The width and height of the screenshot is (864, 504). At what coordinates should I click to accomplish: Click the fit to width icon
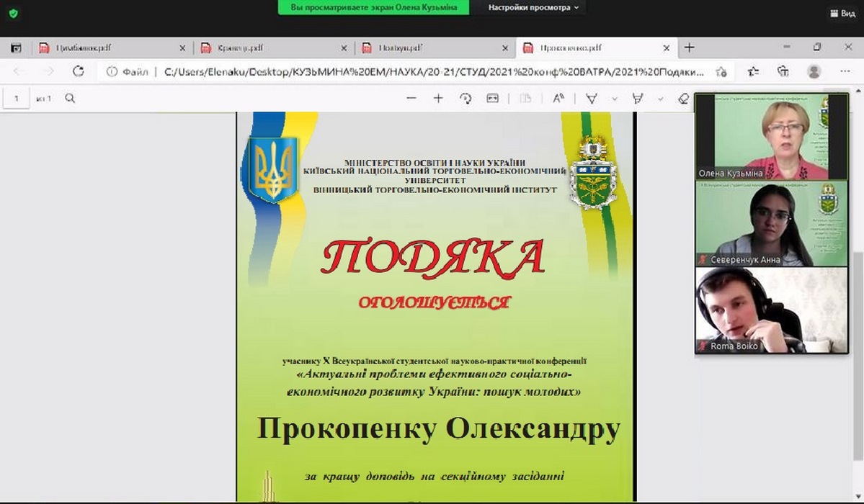pyautogui.click(x=493, y=99)
